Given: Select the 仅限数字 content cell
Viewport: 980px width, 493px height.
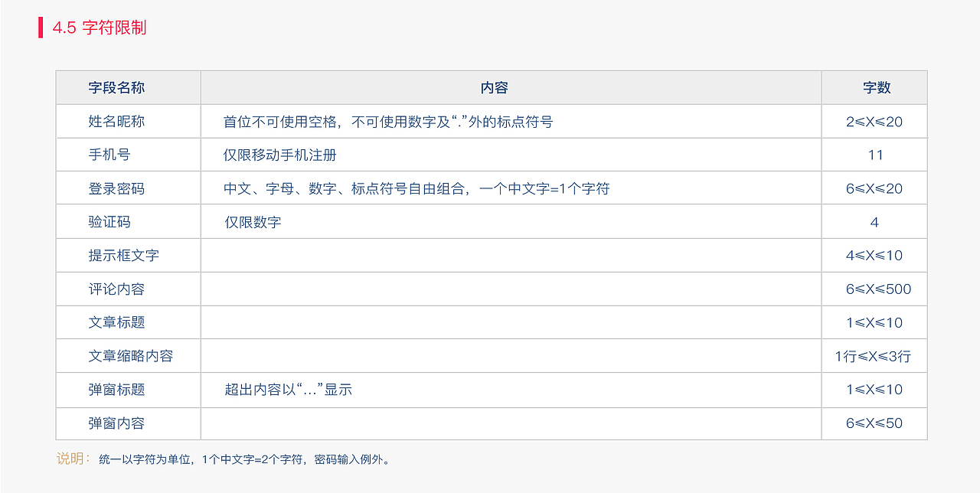Looking at the screenshot, I should [x=253, y=223].
